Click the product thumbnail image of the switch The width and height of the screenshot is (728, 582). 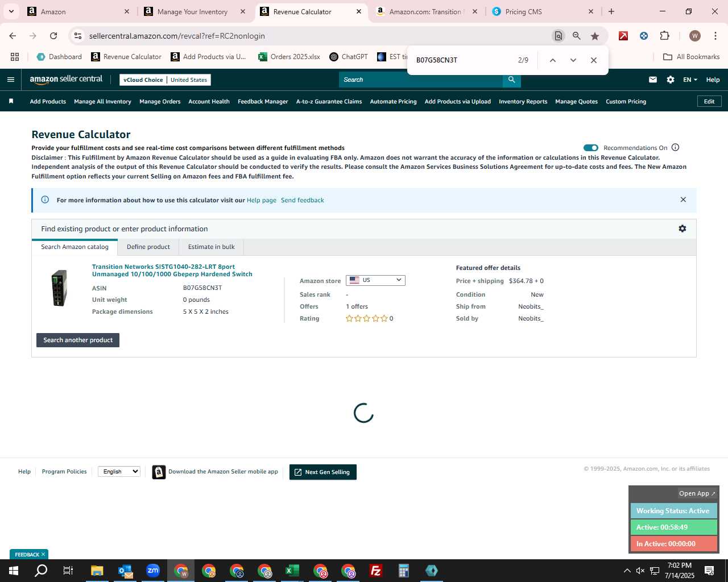point(59,288)
